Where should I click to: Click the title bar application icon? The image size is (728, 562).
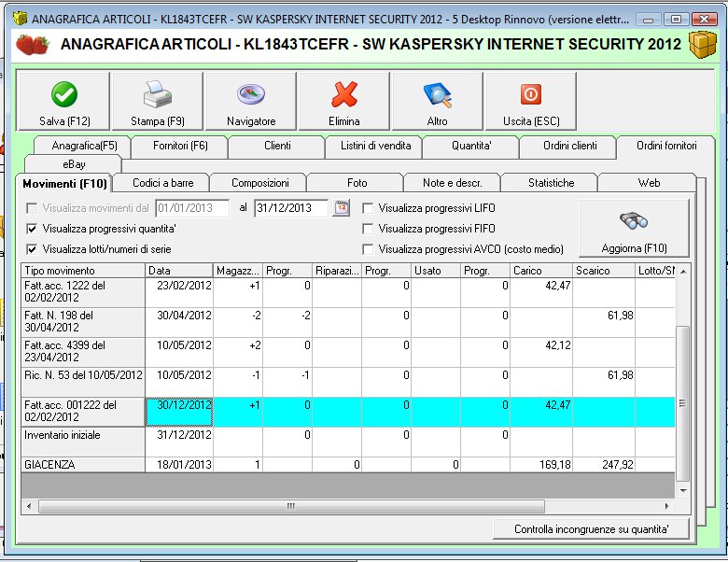coord(21,19)
